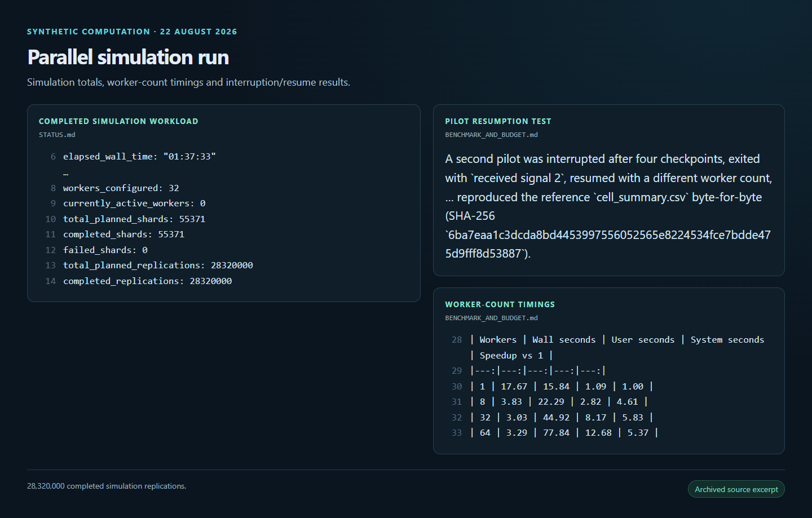Select the elapsed_wall_time "01:37:33" line
Viewport: 812px width, 518px height.
coord(139,157)
